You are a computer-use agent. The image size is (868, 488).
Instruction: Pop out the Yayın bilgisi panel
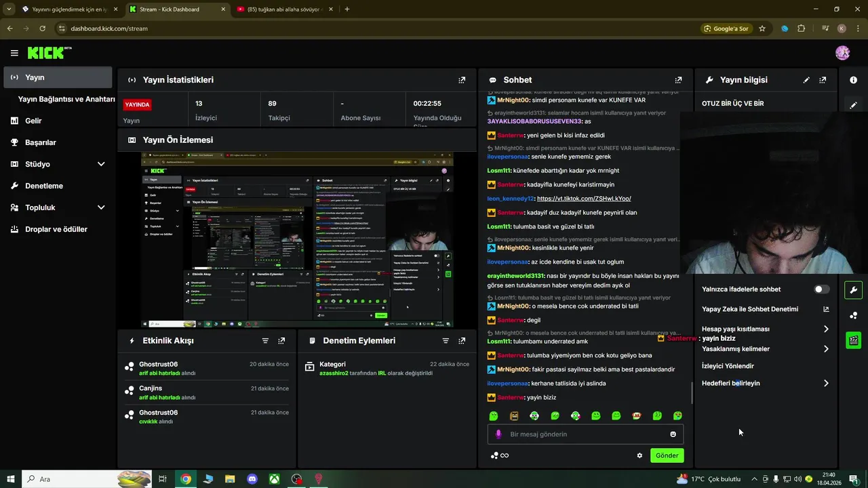pyautogui.click(x=823, y=80)
